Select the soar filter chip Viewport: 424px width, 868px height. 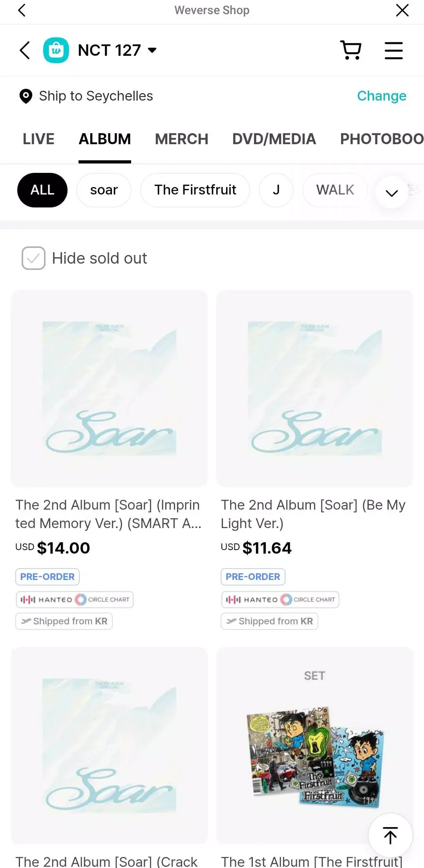pyautogui.click(x=104, y=190)
